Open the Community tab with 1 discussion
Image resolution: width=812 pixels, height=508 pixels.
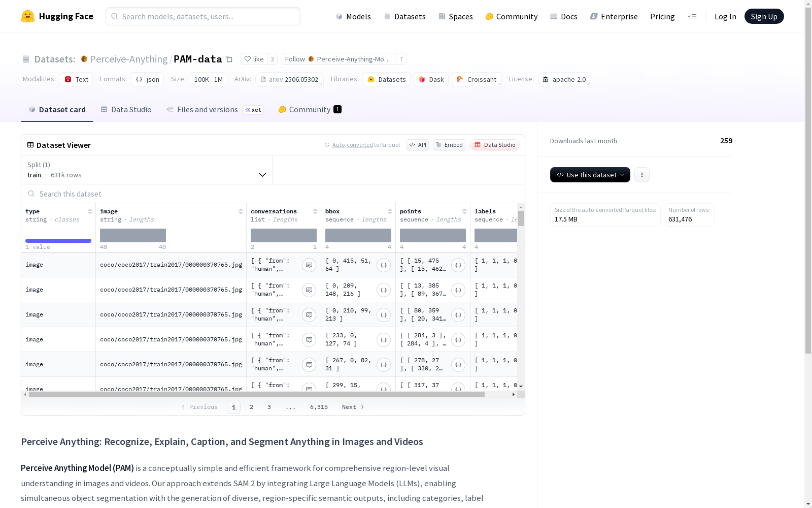[x=310, y=110]
